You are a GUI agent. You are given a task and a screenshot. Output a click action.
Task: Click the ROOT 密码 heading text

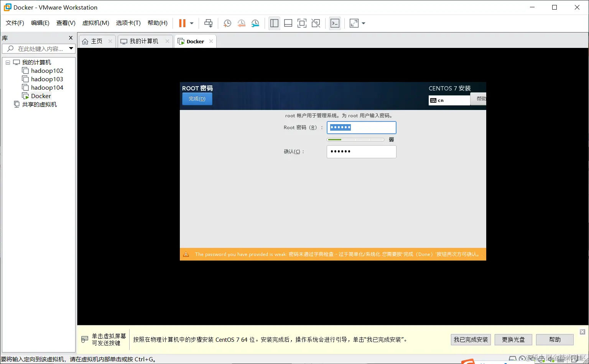pos(197,88)
